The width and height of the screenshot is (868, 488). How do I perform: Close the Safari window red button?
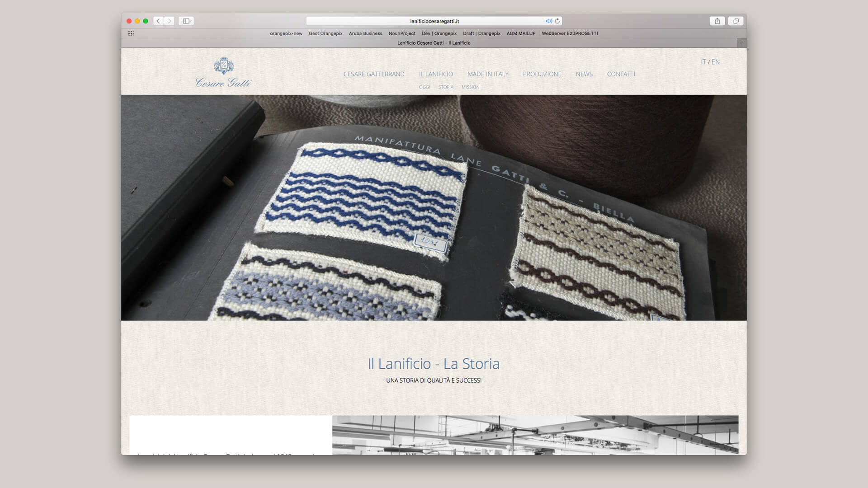pos(129,21)
